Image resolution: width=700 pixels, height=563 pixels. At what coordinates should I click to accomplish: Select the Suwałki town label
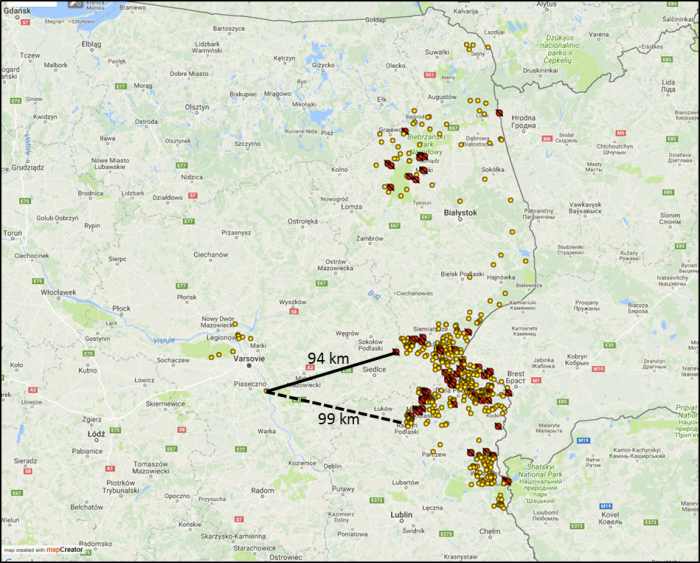pyautogui.click(x=437, y=52)
